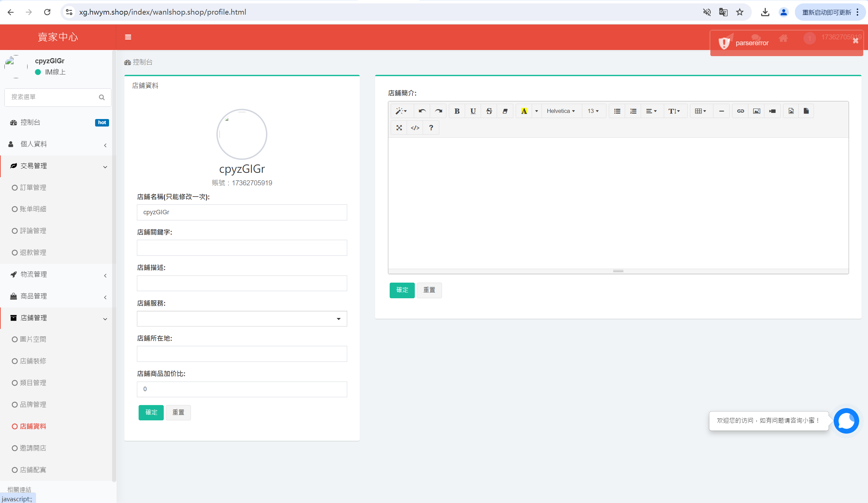Toggle unordered bullet list formatting

[617, 111]
